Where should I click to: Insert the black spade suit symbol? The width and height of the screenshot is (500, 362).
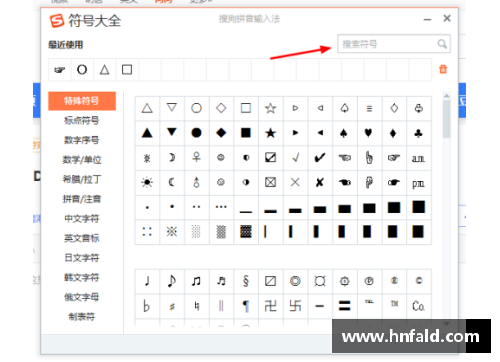coord(344,133)
